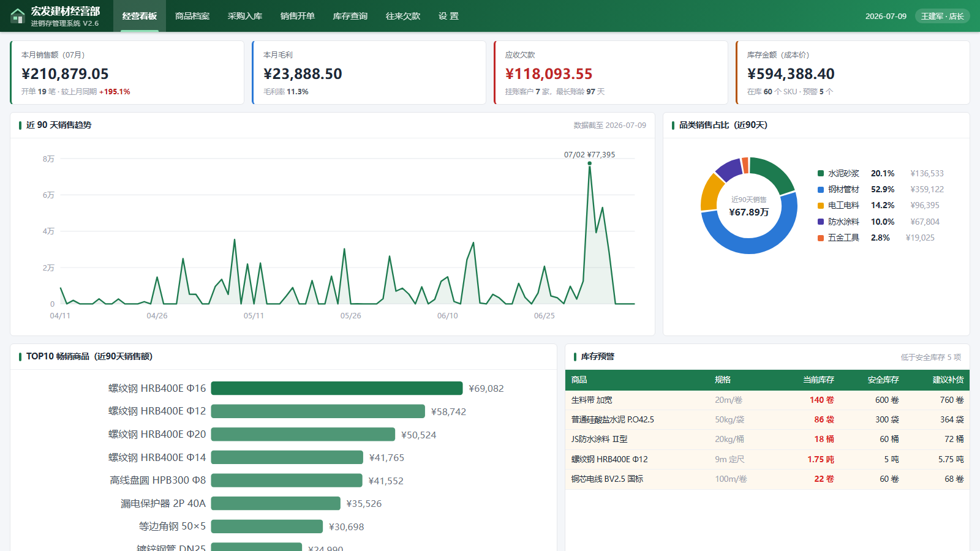This screenshot has width=980, height=551.
Task: Click the 钢材管材 blue legend swatch
Action: [821, 190]
